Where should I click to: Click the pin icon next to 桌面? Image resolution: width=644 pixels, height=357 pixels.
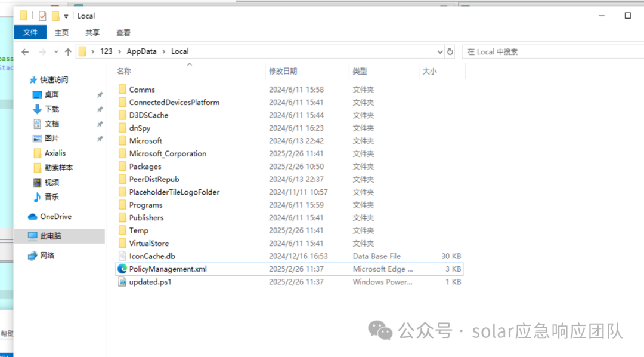100,95
